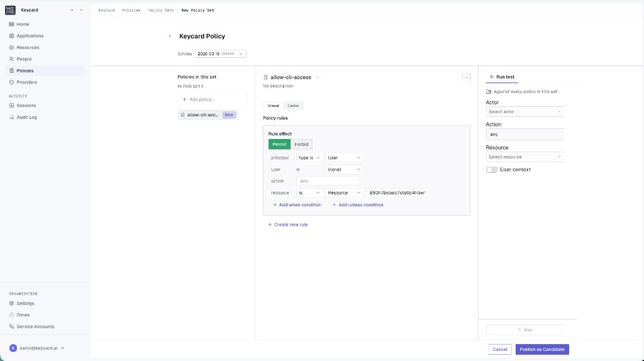Click the test Action 'any' field
The width and height of the screenshot is (644, 361).
click(x=525, y=135)
